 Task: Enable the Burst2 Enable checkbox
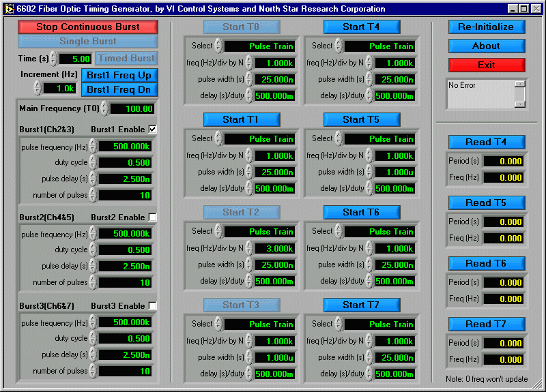point(152,217)
